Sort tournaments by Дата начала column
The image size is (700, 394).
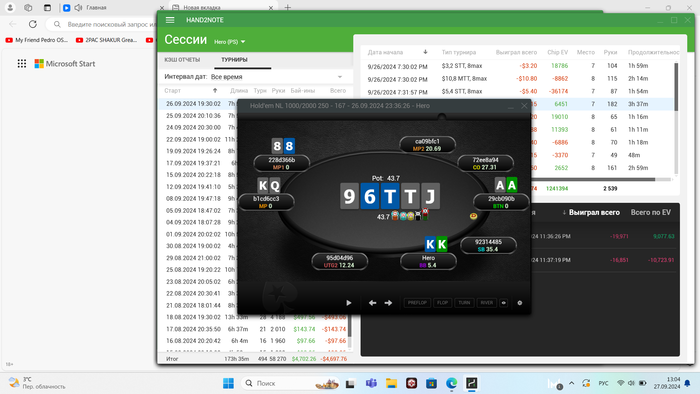click(385, 52)
